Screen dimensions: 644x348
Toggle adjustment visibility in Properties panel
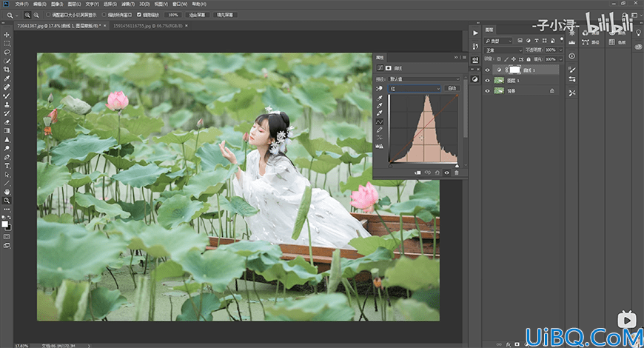pos(447,173)
